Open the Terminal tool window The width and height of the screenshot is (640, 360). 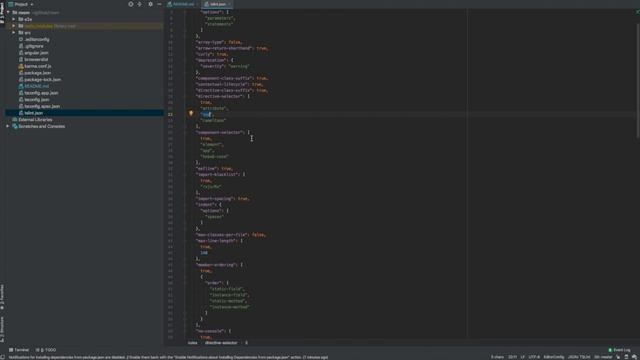(19, 350)
